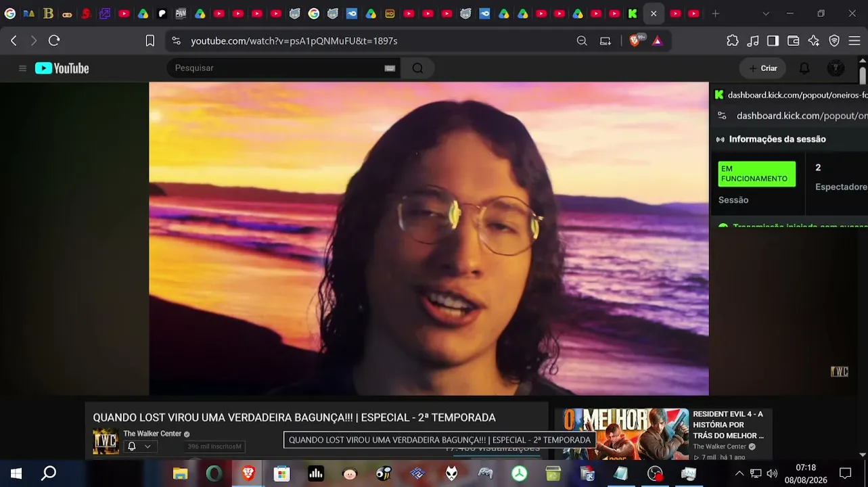Click the address bar URL youtube.com/watch
The width and height of the screenshot is (868, 487).
point(294,41)
